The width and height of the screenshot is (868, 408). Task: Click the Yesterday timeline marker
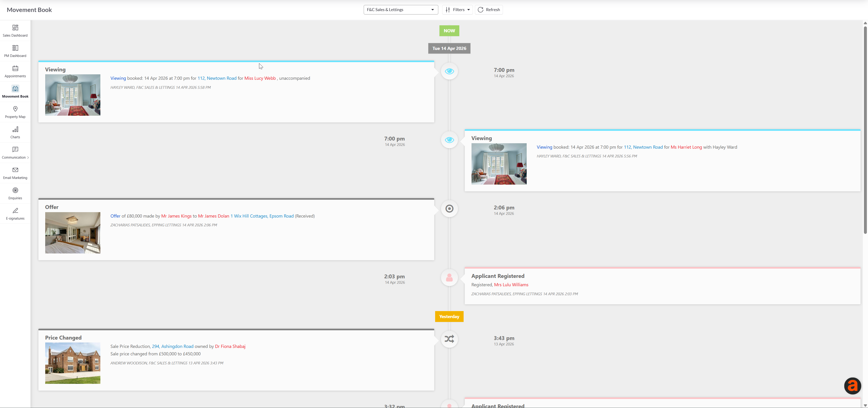pyautogui.click(x=449, y=317)
